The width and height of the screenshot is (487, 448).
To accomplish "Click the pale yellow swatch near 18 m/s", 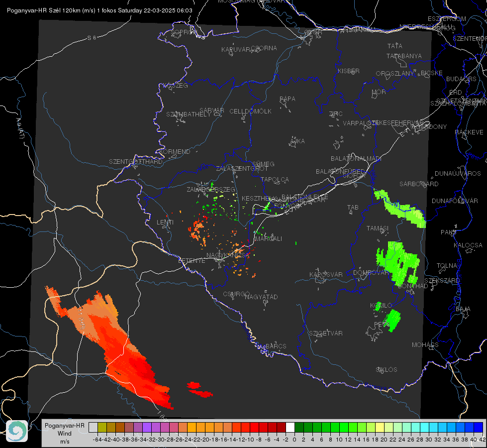I will tap(380, 427).
